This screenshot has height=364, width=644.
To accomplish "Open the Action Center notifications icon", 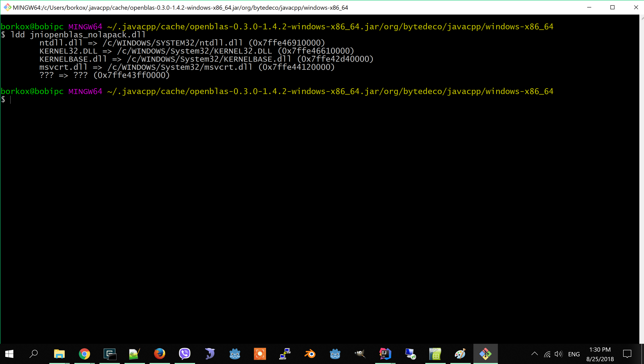I will click(627, 354).
